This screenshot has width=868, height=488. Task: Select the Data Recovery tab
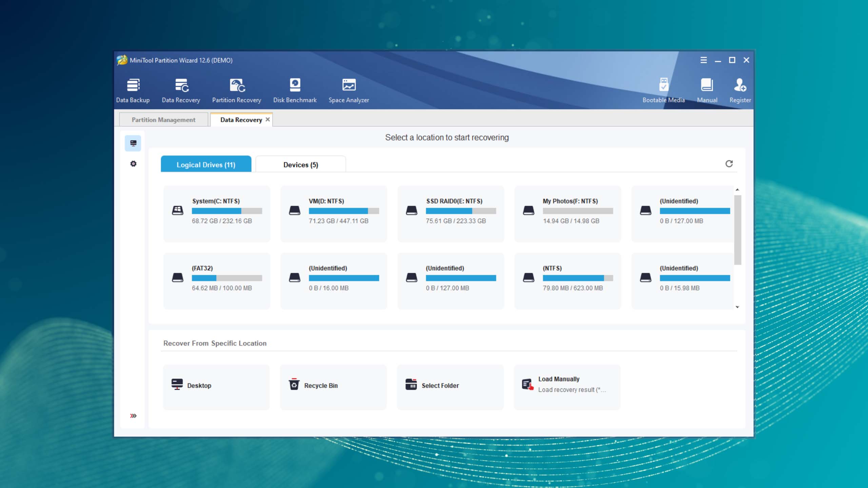tap(241, 120)
